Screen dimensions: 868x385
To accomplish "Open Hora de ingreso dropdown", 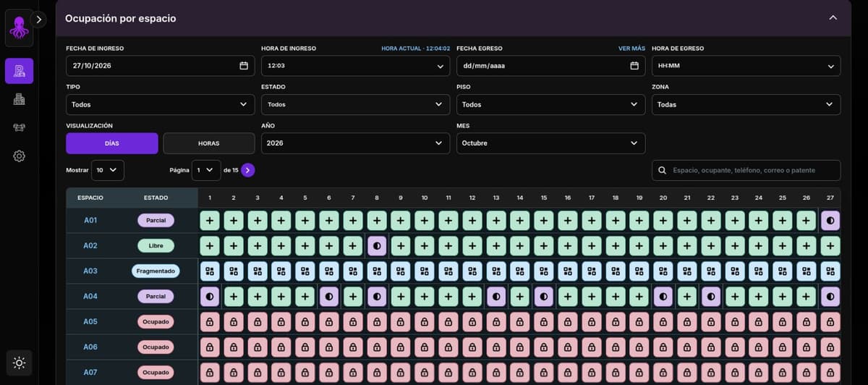I will click(x=355, y=66).
